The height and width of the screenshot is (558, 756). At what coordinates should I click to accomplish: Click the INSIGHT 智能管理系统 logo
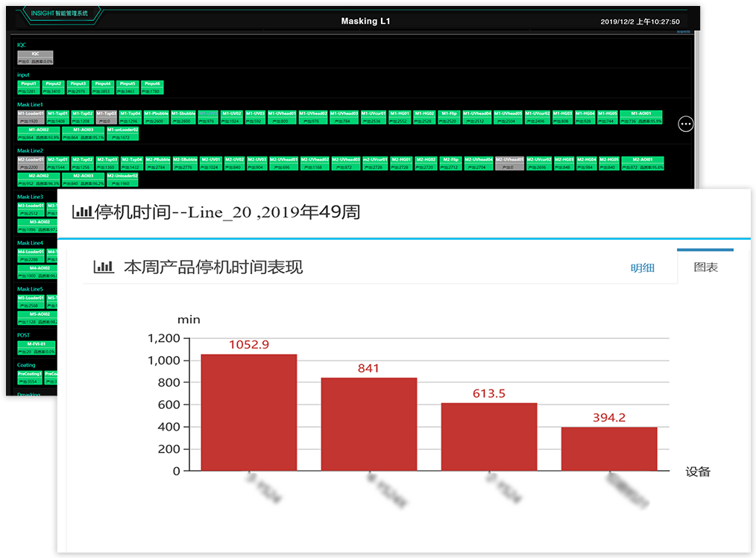[60, 13]
